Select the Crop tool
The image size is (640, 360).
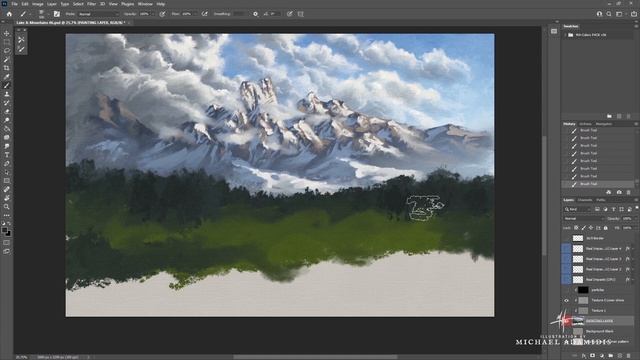pos(7,68)
